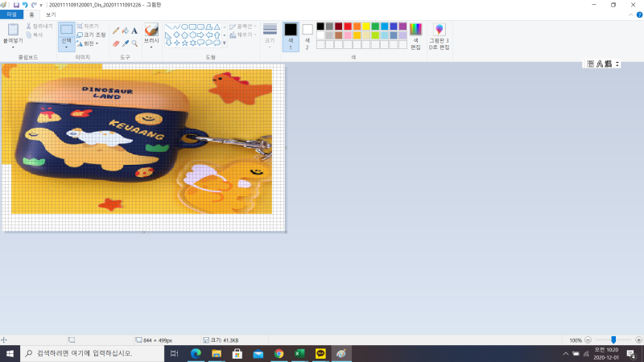Select the Fill with color bucket tool
The image size is (644, 362).
(126, 31)
